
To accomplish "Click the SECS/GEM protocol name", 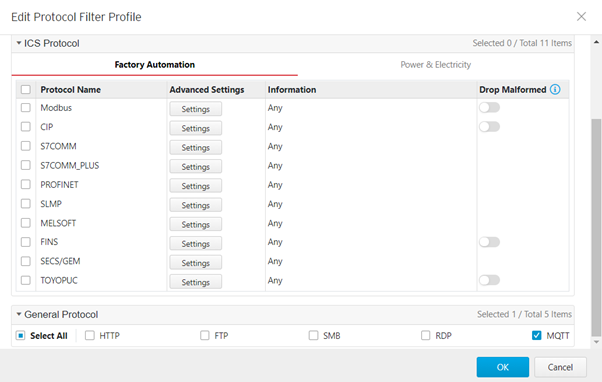I will tap(60, 261).
